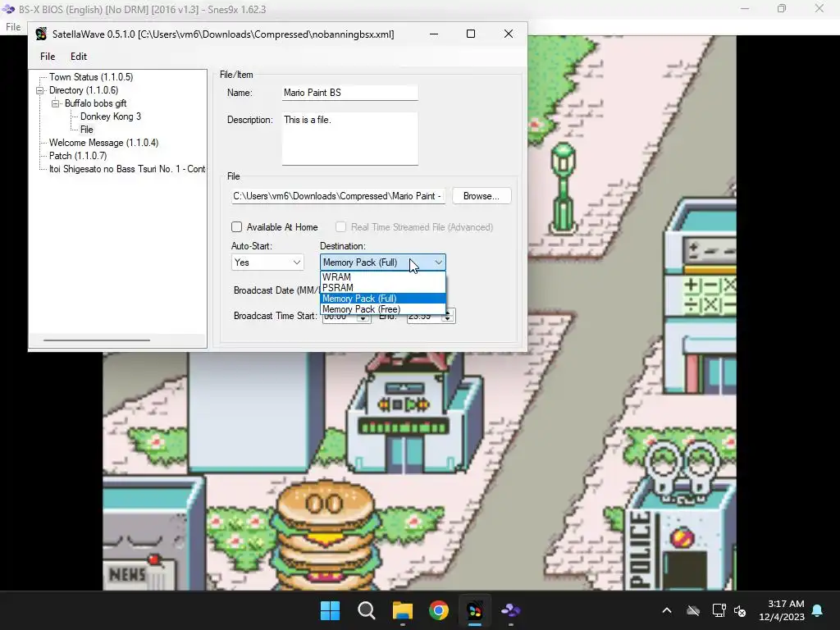The height and width of the screenshot is (630, 840).
Task: Open the Windows Start menu
Action: (330, 610)
